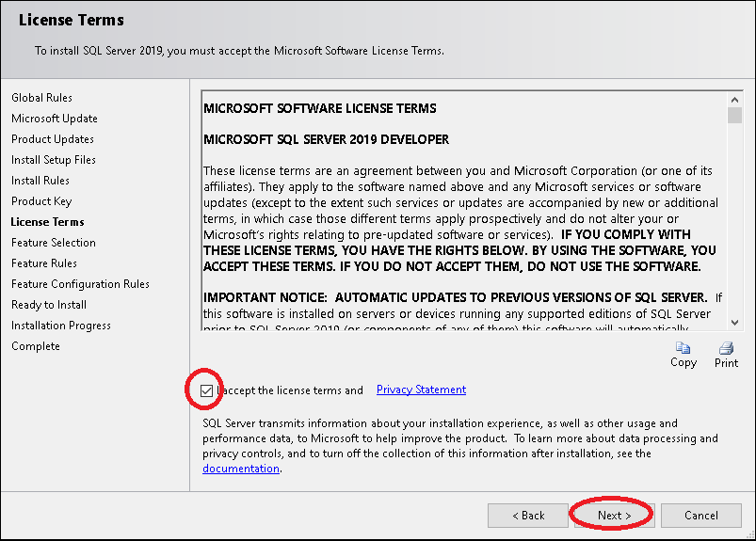Open the documentation link
The image size is (756, 541).
(241, 469)
